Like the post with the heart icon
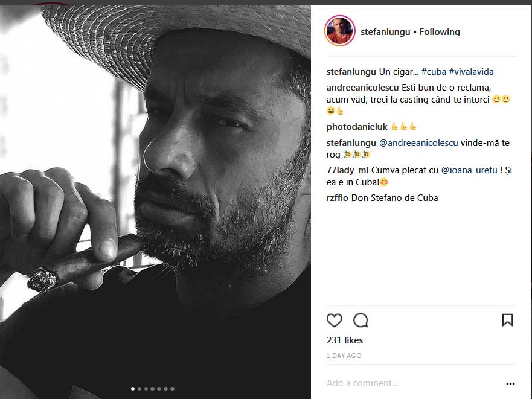532x399 pixels. (334, 320)
